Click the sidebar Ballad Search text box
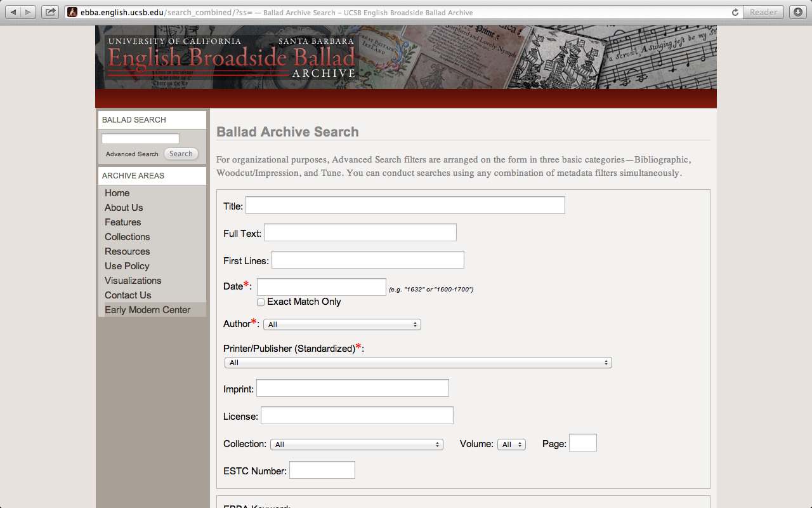Viewport: 812px width, 508px height. coord(140,138)
